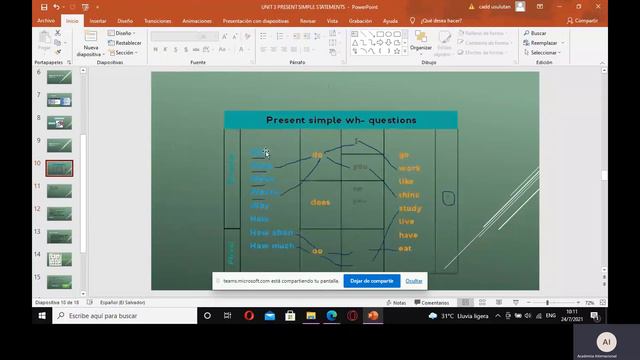Viewport: 640px width, 360px height.
Task: Open Comentarios pane from status bar
Action: coord(432,303)
